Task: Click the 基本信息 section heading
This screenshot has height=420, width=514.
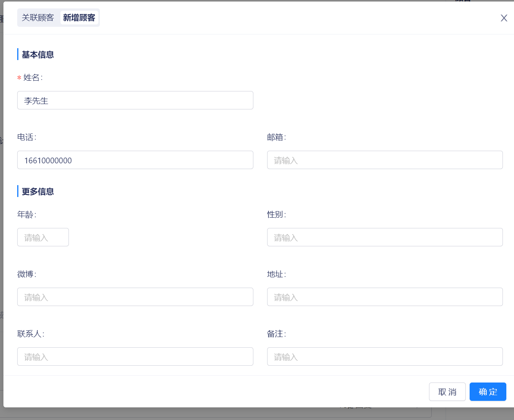Action: click(x=38, y=55)
